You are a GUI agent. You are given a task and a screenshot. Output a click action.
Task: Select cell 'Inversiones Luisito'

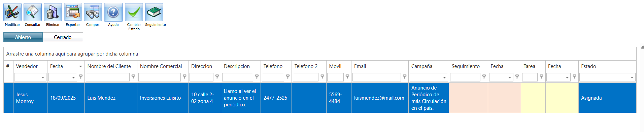(x=163, y=98)
